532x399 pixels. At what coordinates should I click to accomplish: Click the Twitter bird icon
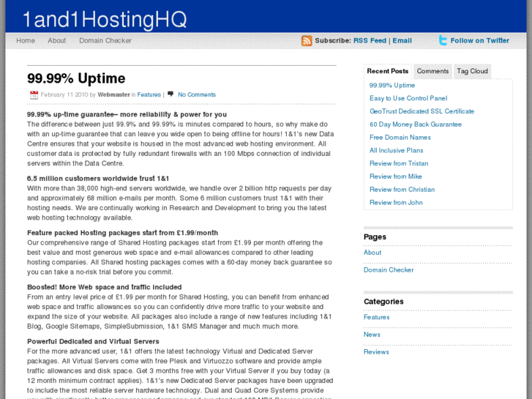[443, 40]
